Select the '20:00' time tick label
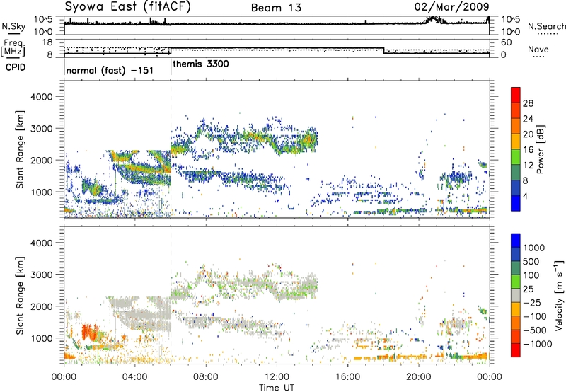The image size is (566, 392). coord(419,377)
